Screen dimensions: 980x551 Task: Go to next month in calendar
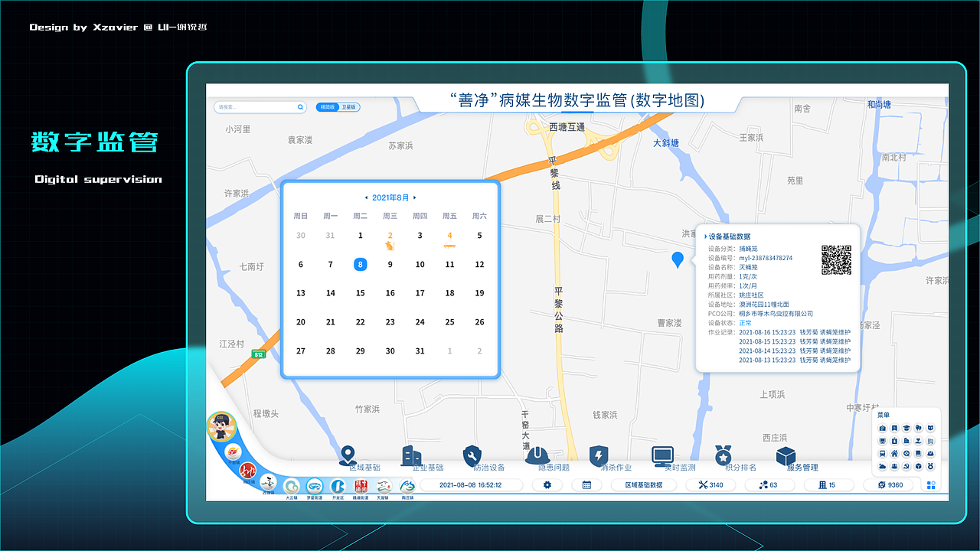(x=415, y=197)
